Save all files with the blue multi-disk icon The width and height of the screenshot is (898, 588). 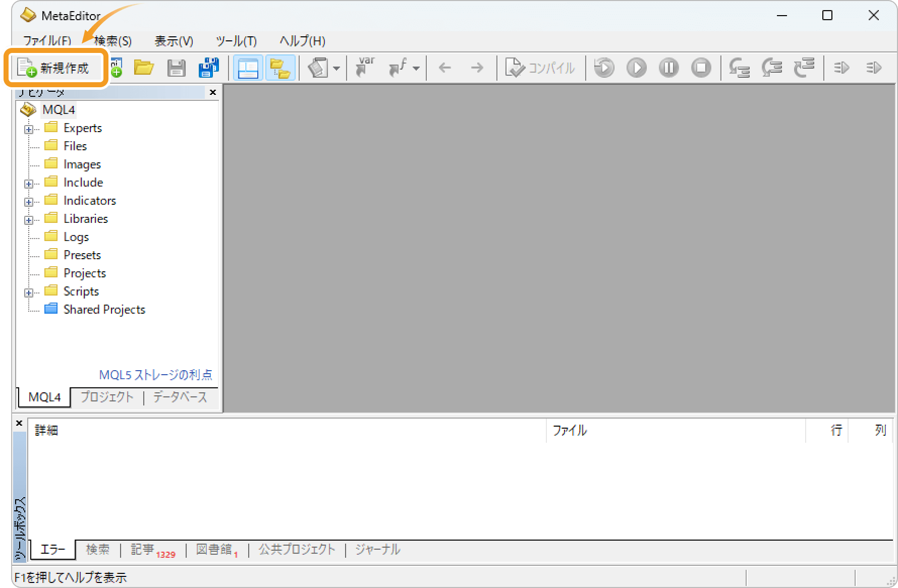click(208, 68)
